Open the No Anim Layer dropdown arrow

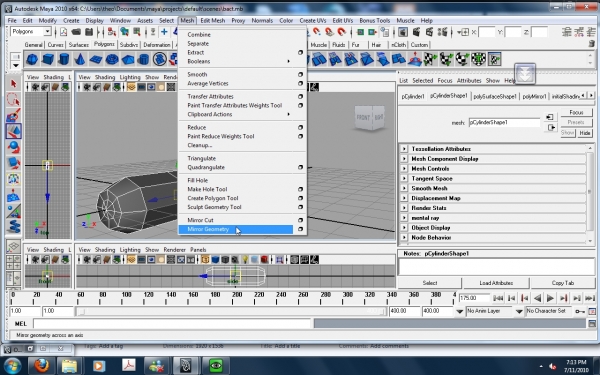point(460,311)
